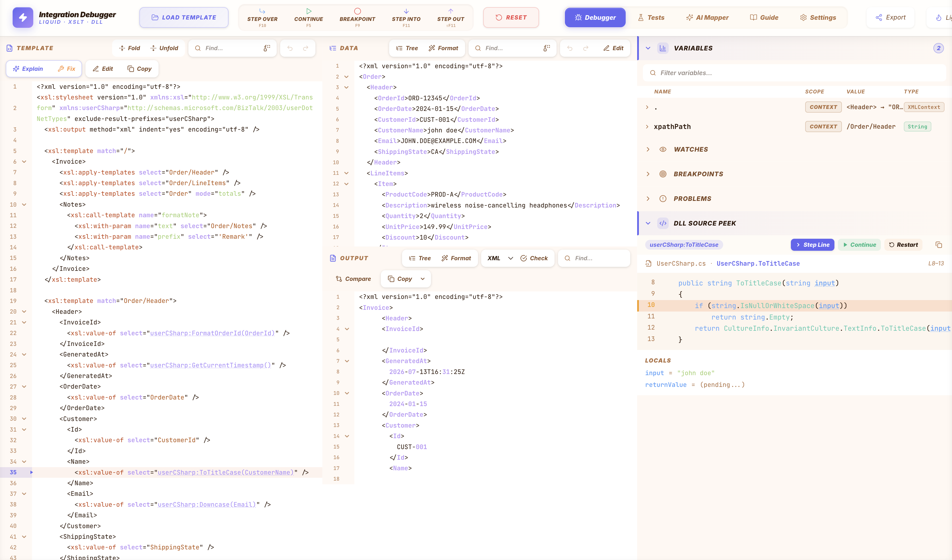Expand the Problems section

click(x=648, y=199)
